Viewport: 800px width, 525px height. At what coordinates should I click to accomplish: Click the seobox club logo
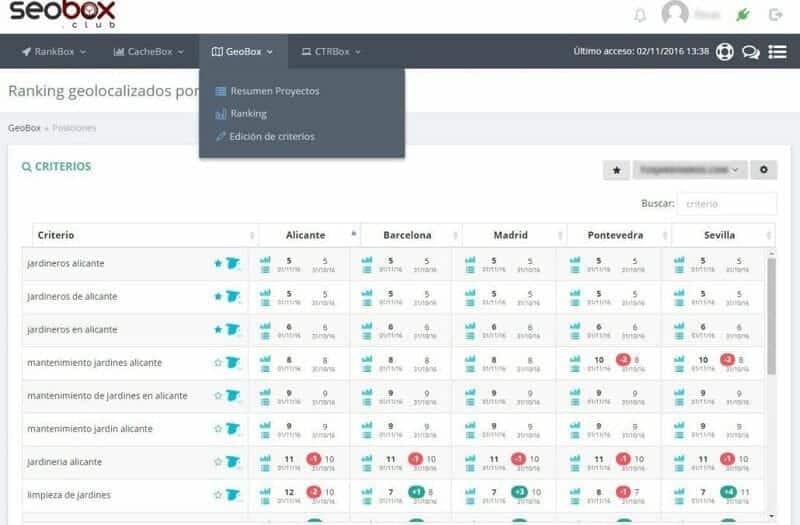63,14
